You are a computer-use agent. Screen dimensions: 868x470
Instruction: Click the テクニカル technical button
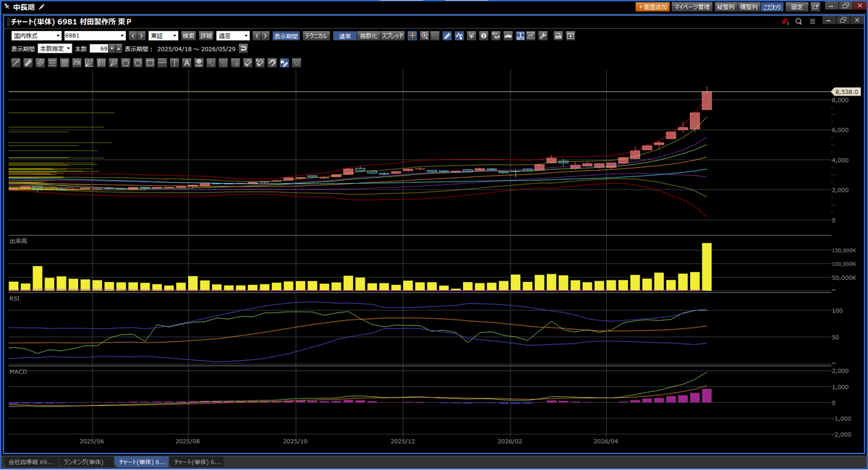[x=316, y=35]
